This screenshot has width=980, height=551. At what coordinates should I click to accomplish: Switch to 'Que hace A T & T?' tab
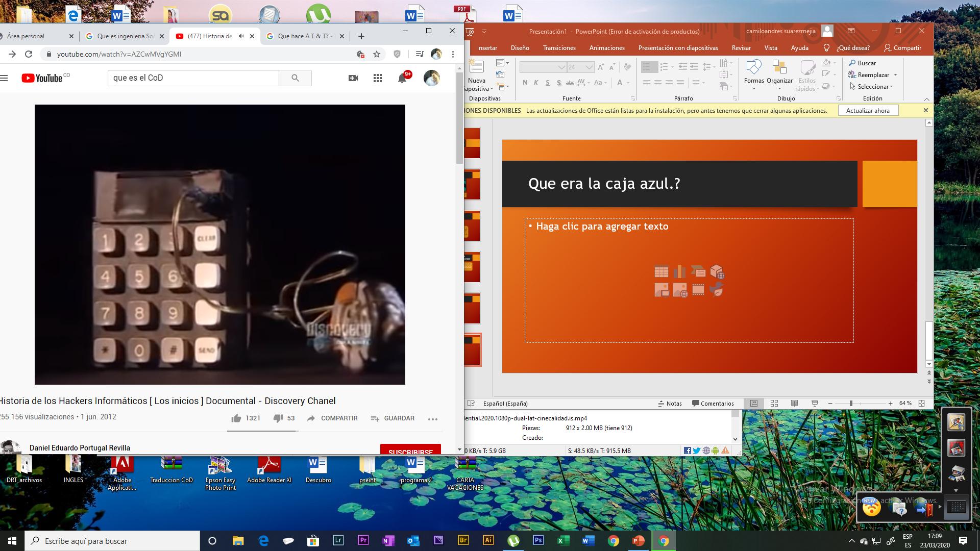point(305,36)
